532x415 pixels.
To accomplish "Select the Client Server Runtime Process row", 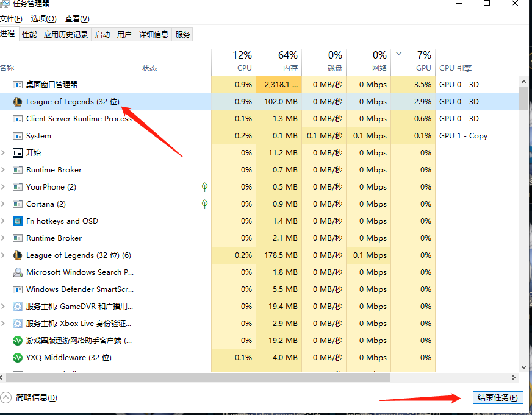I will pyautogui.click(x=259, y=119).
